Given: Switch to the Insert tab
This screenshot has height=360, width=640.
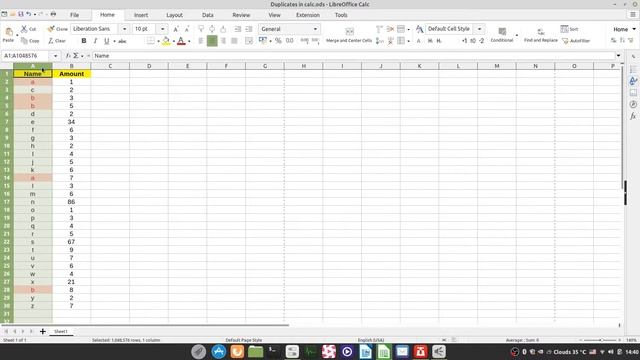Looking at the screenshot, I should coord(141,15).
